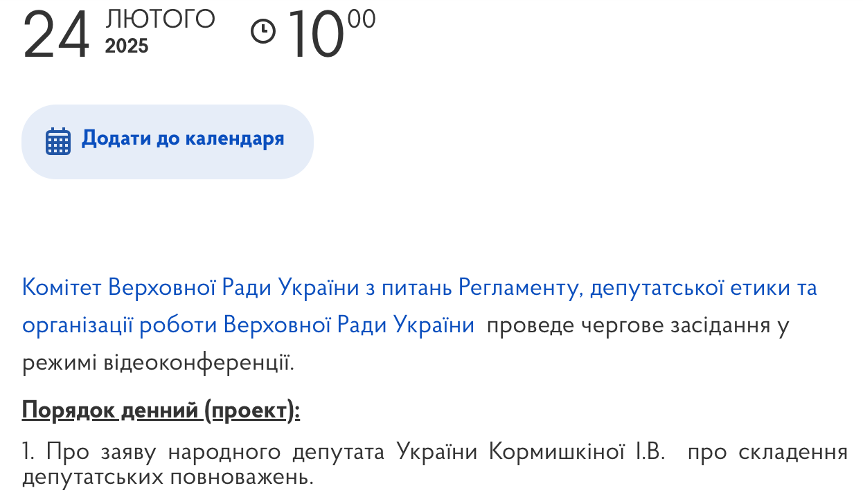Click the hour "10" of the meeting time

point(315,36)
